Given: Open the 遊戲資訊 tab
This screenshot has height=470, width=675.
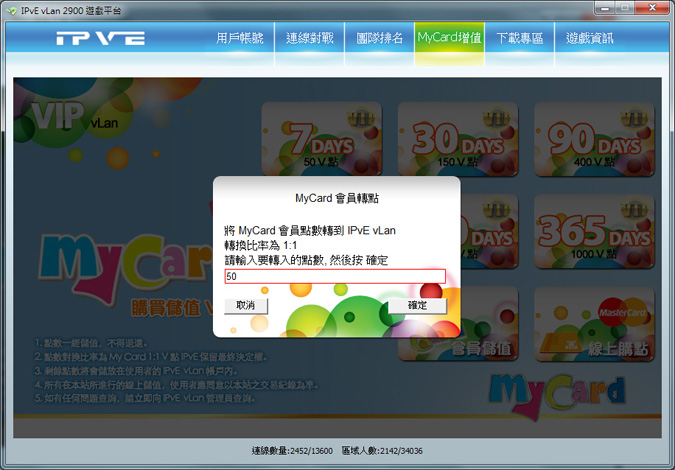Looking at the screenshot, I should pyautogui.click(x=590, y=38).
